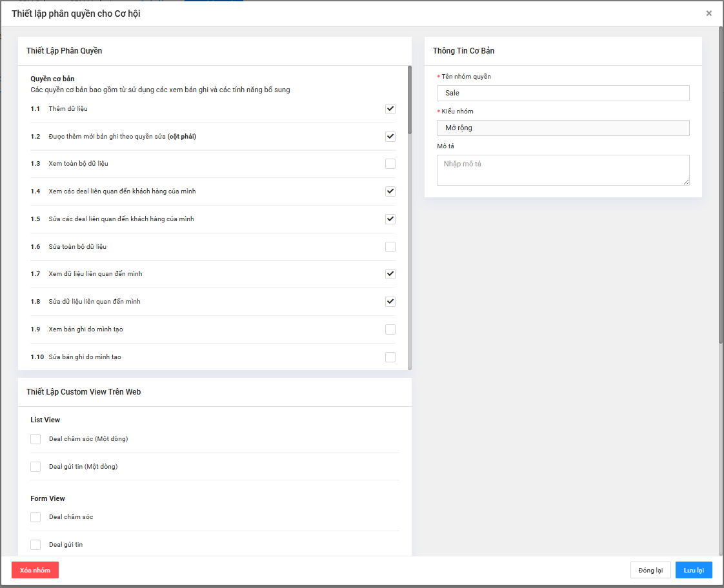The image size is (724, 588).
Task: Click the 'Tên nhóm quyền' input field
Action: [x=563, y=93]
